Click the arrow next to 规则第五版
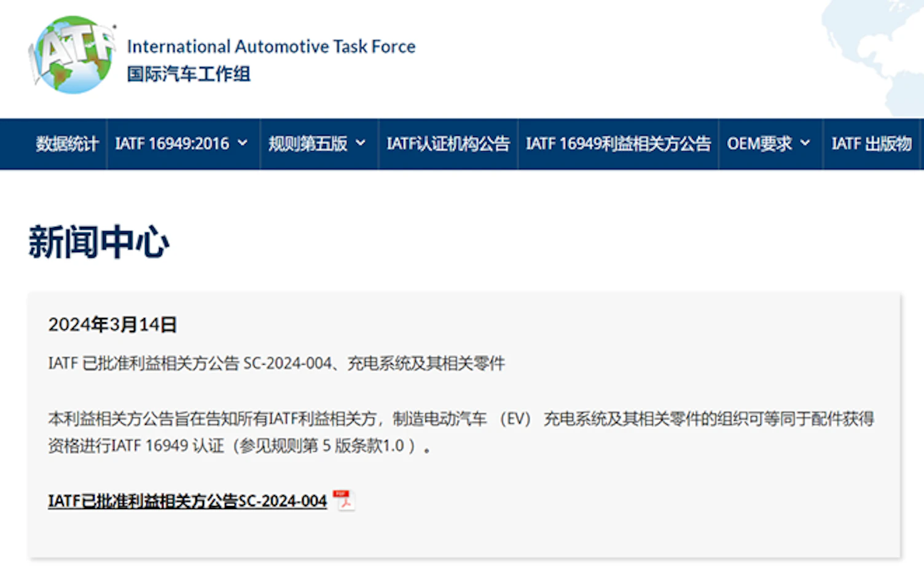This screenshot has width=924, height=570. click(x=361, y=143)
